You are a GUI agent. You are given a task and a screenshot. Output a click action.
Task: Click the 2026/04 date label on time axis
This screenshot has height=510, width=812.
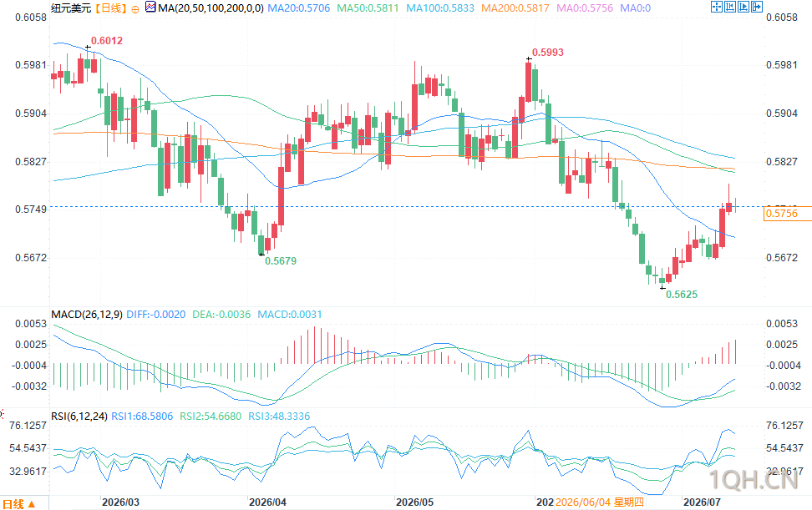(x=267, y=502)
